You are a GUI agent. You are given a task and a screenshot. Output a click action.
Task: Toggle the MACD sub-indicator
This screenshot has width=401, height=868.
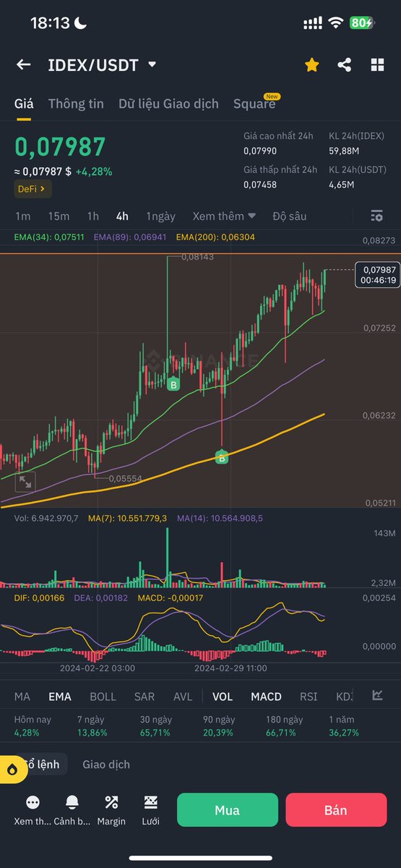pos(266,697)
